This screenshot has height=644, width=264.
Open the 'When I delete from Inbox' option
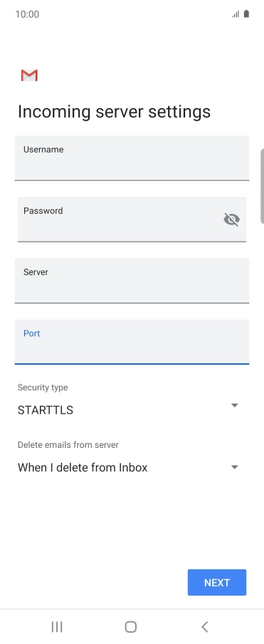[128, 468]
